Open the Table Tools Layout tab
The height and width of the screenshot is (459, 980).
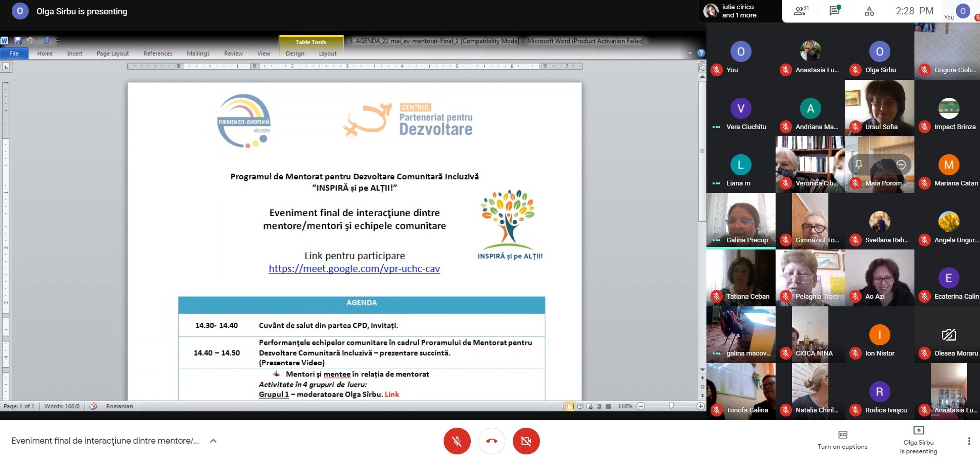(x=328, y=53)
